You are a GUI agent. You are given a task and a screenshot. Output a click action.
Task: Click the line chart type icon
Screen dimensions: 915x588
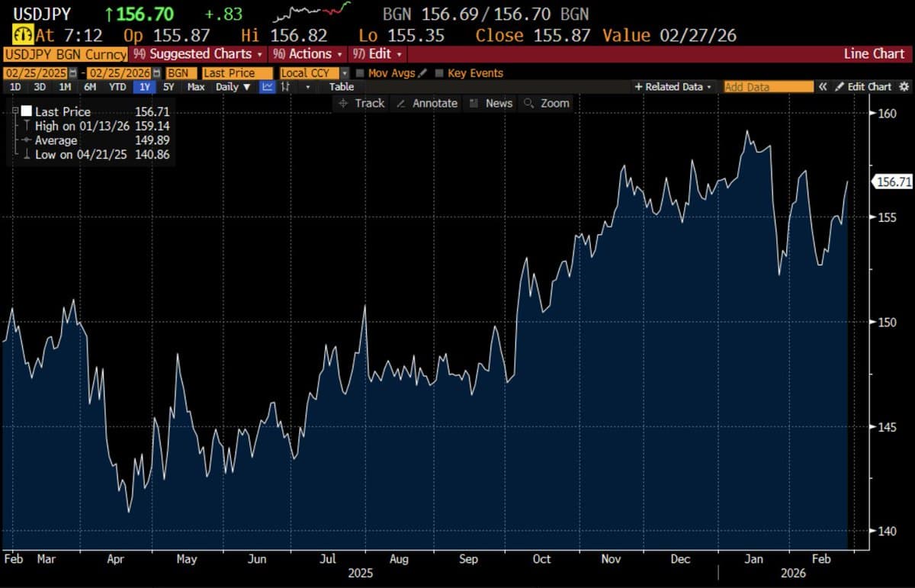click(268, 87)
